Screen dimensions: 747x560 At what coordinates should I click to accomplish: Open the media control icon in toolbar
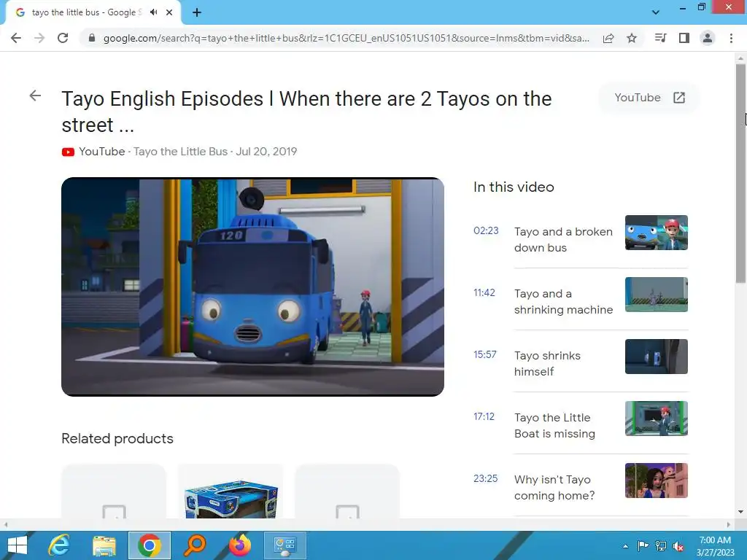[660, 38]
